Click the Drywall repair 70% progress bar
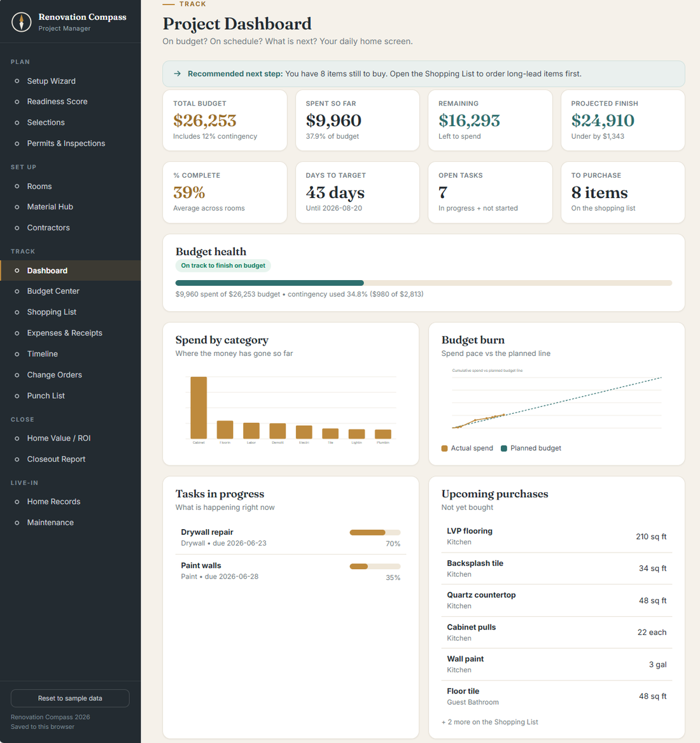 coord(375,533)
